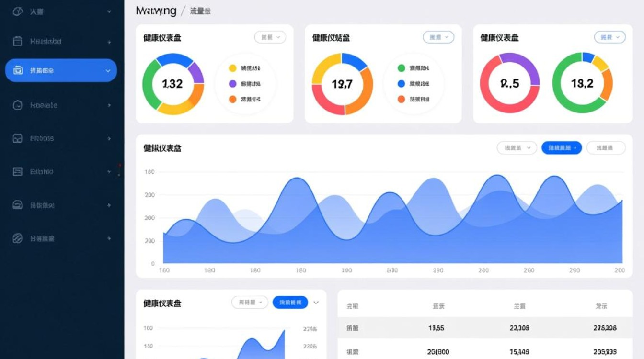Click the clock-shaped icon beside Hoavate
The image size is (644, 359).
(17, 105)
